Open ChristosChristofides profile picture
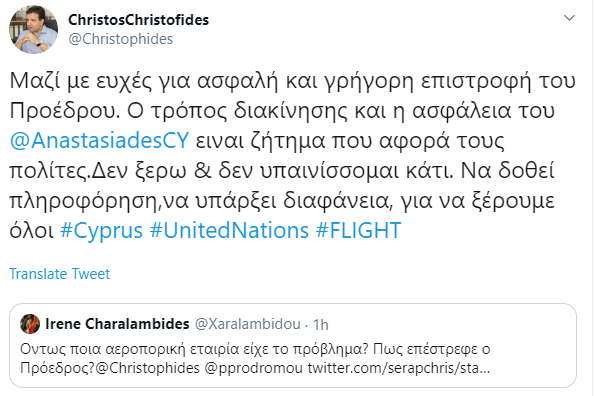The height and width of the screenshot is (396, 595). [33, 30]
